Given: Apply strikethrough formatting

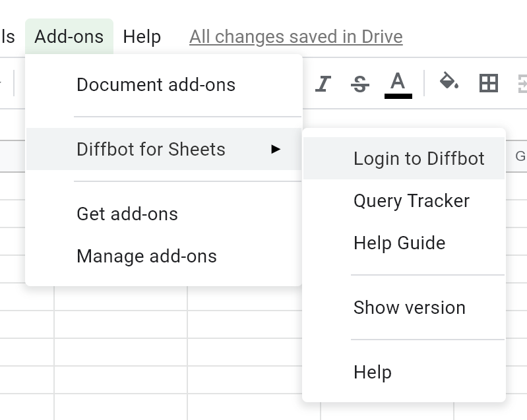Looking at the screenshot, I should [360, 83].
